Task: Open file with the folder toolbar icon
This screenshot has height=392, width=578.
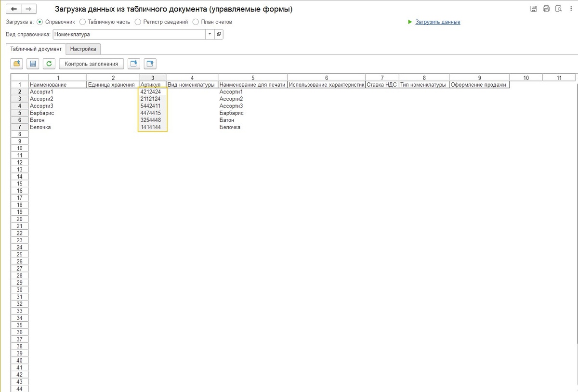Action: tap(17, 64)
